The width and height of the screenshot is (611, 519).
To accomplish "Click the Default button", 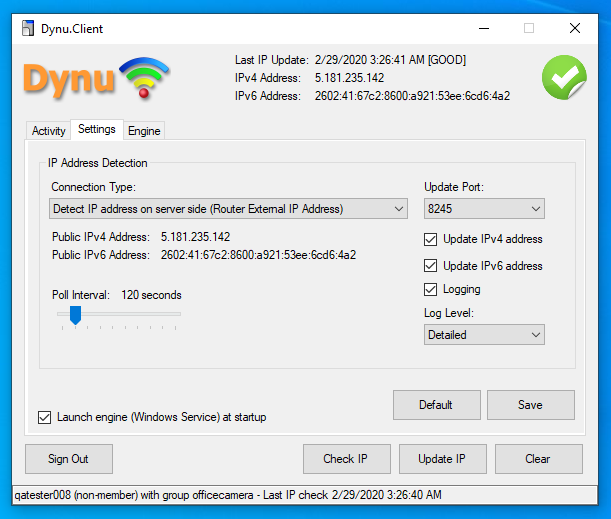I will [x=436, y=405].
